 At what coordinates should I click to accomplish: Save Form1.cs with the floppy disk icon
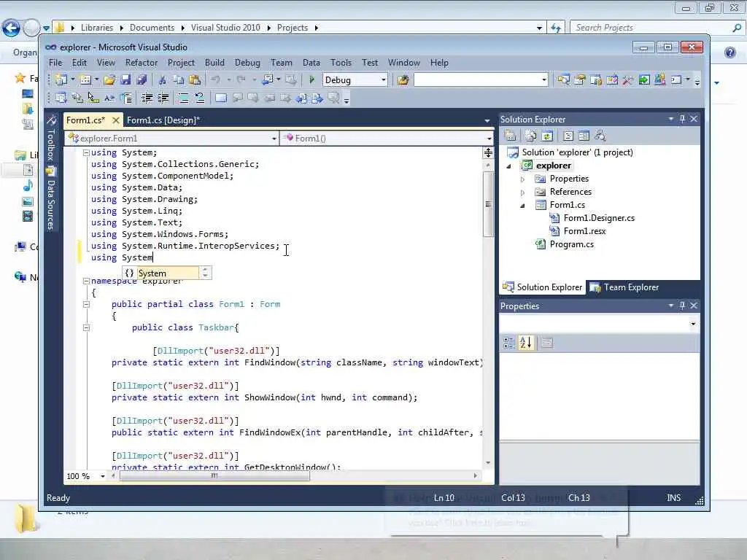pyautogui.click(x=125, y=80)
